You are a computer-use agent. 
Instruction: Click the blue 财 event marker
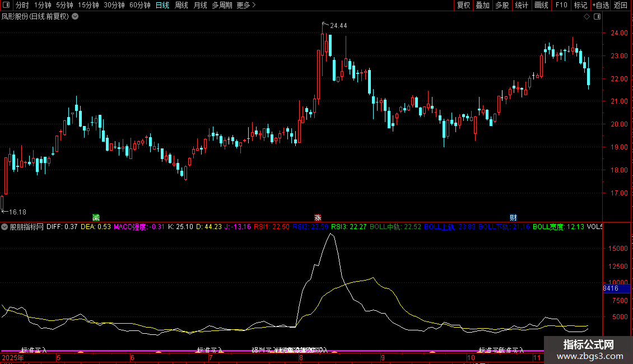click(513, 217)
